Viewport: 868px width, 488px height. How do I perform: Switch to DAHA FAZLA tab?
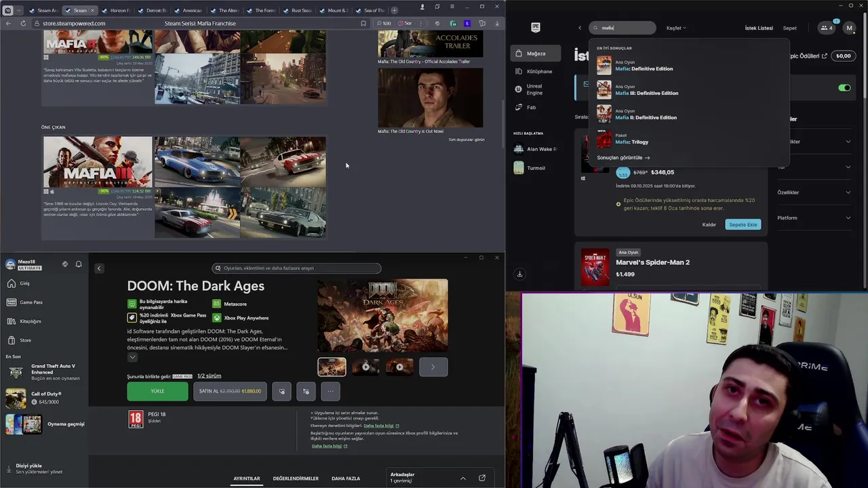pyautogui.click(x=346, y=479)
